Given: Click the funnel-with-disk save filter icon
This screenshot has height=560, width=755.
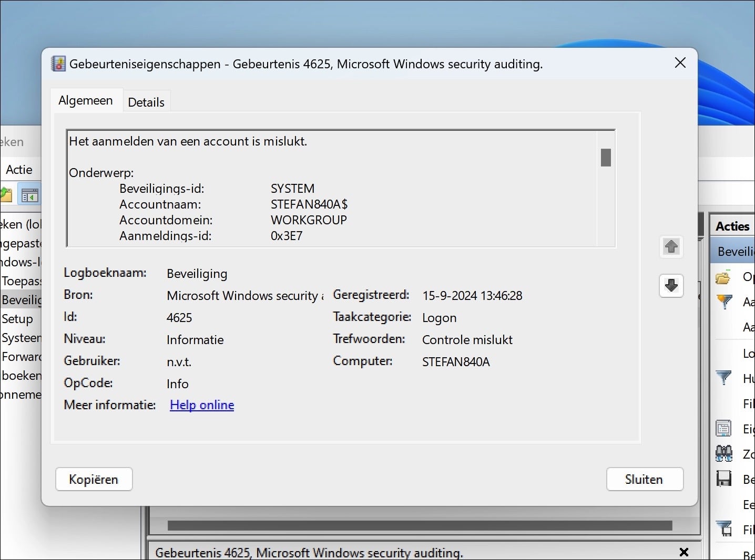Looking at the screenshot, I should click(724, 528).
